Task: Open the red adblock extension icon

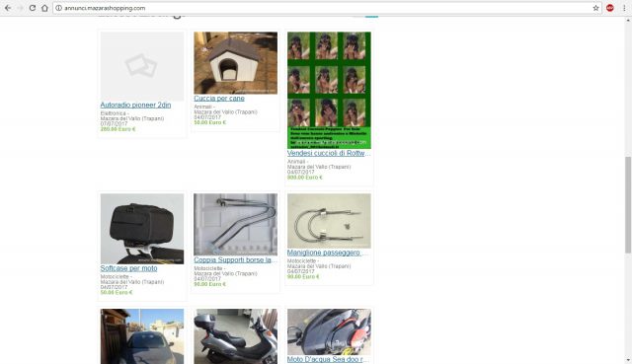Action: click(x=610, y=8)
